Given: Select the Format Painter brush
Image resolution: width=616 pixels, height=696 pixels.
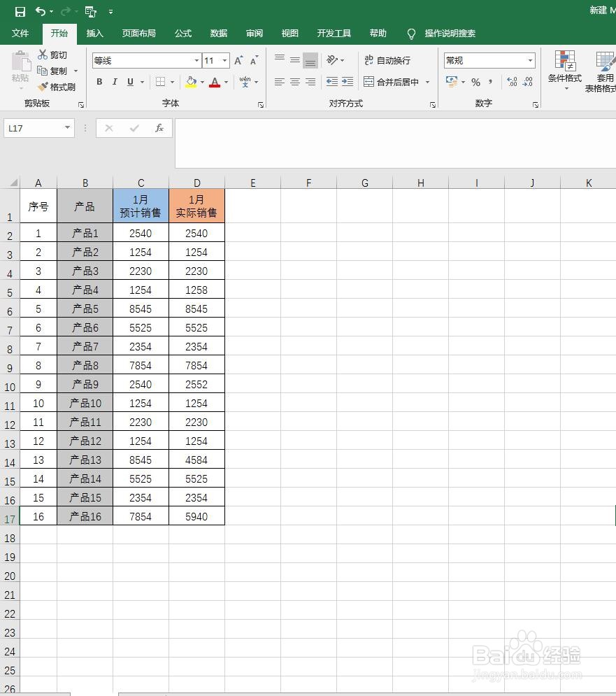Looking at the screenshot, I should pos(43,87).
